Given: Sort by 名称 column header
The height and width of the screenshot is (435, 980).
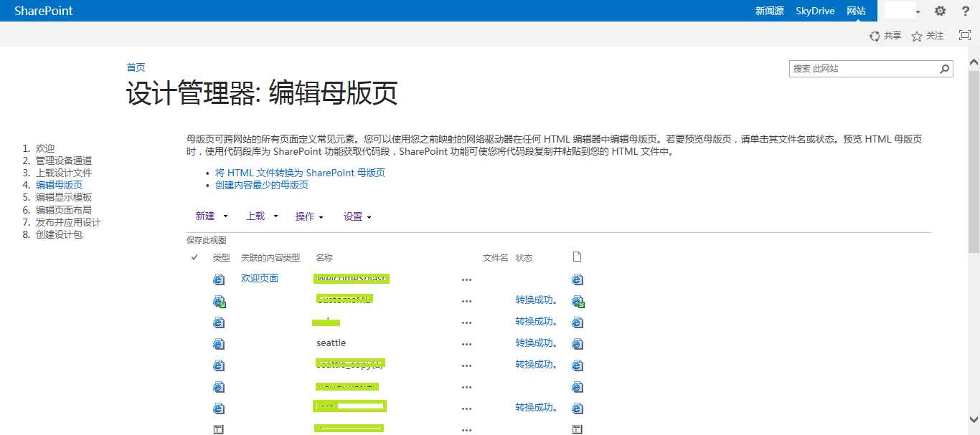Looking at the screenshot, I should coord(324,257).
